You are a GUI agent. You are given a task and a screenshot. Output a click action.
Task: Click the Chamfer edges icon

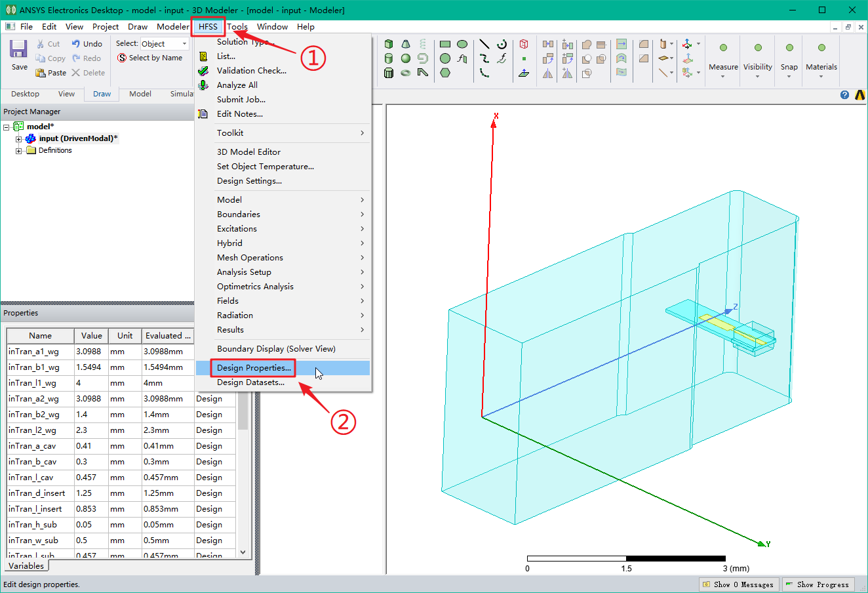point(644,58)
